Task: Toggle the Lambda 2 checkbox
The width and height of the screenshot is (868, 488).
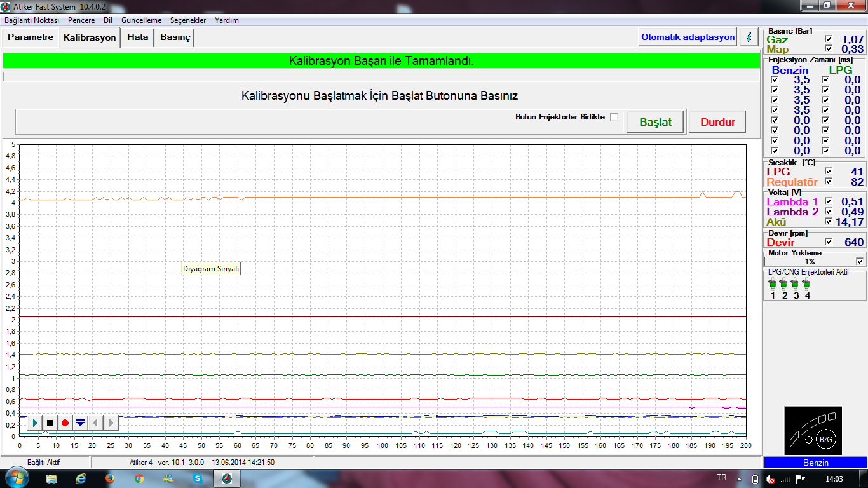Action: point(828,212)
